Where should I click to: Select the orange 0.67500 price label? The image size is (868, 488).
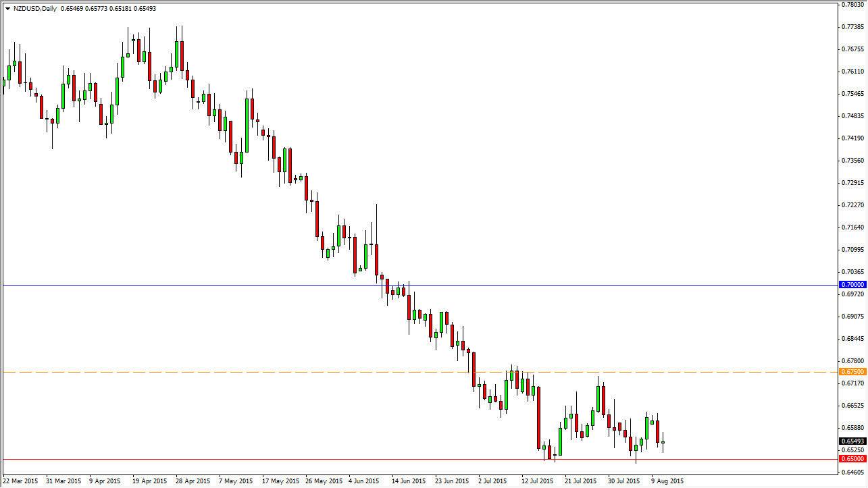click(x=852, y=372)
